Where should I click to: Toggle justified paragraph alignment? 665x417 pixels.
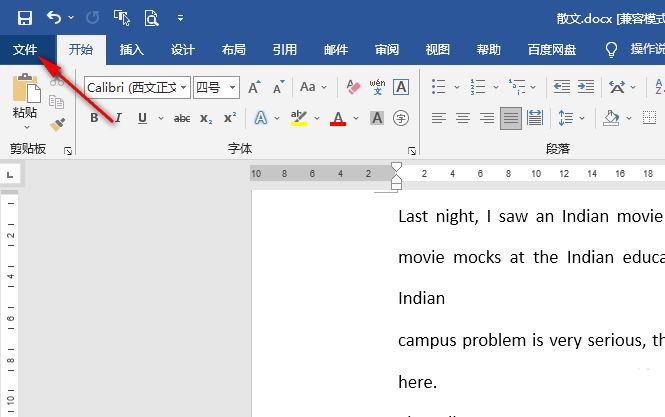click(511, 118)
